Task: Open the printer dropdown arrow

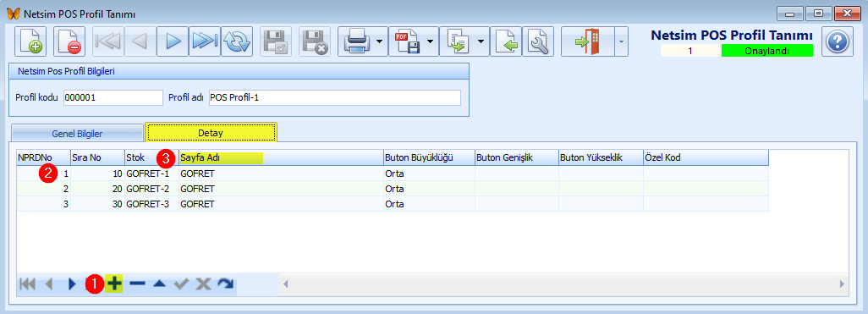Action: [379, 42]
